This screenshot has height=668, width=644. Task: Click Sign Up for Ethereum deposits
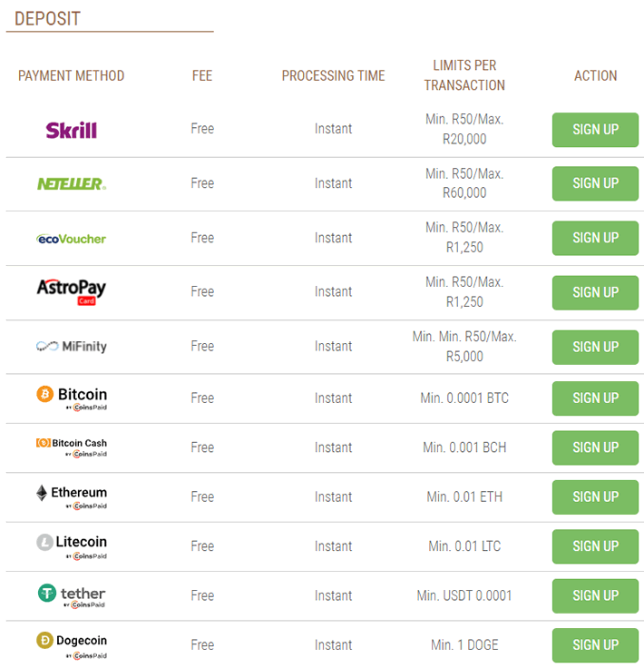coord(595,496)
